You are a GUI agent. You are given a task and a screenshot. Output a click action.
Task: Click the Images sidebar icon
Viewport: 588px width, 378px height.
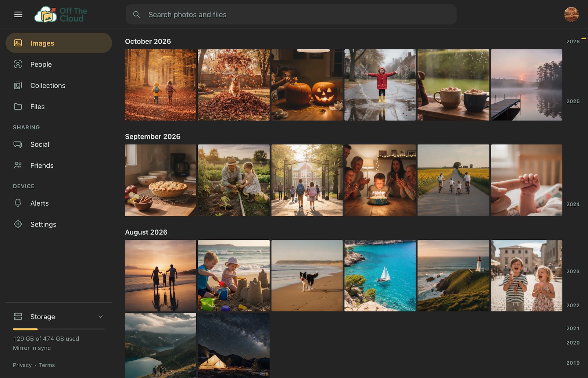click(x=18, y=43)
